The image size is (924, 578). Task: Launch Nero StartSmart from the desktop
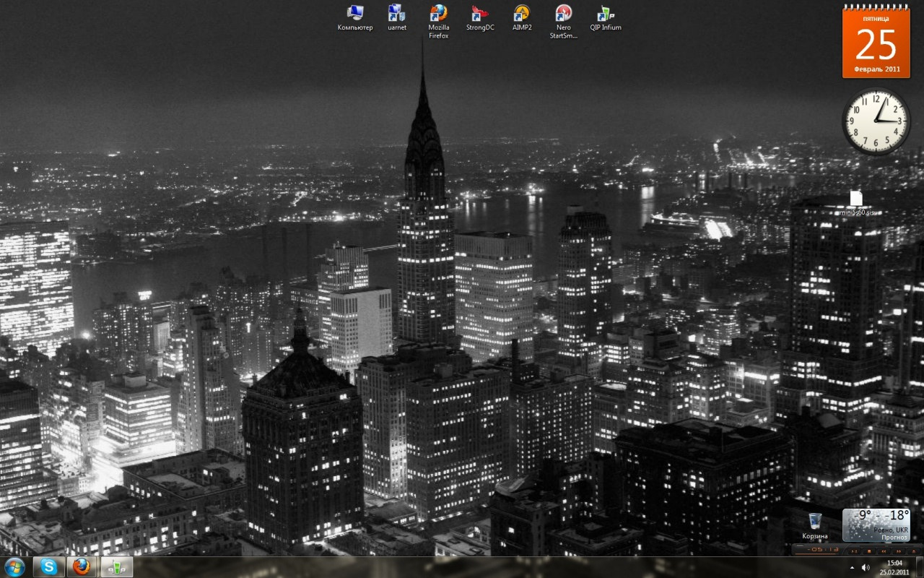564,14
